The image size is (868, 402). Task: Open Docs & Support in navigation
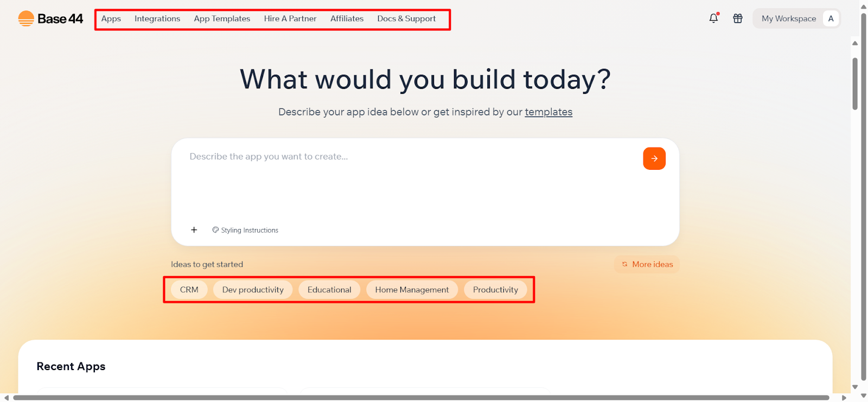pos(406,18)
